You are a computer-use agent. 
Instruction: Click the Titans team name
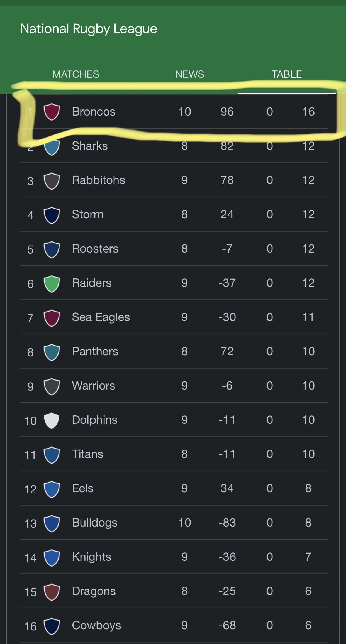pos(87,454)
